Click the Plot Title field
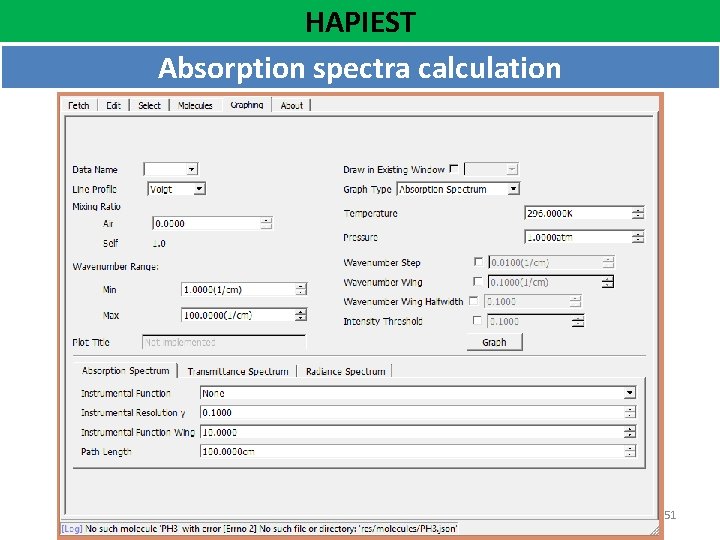The image size is (720, 540). point(224,342)
